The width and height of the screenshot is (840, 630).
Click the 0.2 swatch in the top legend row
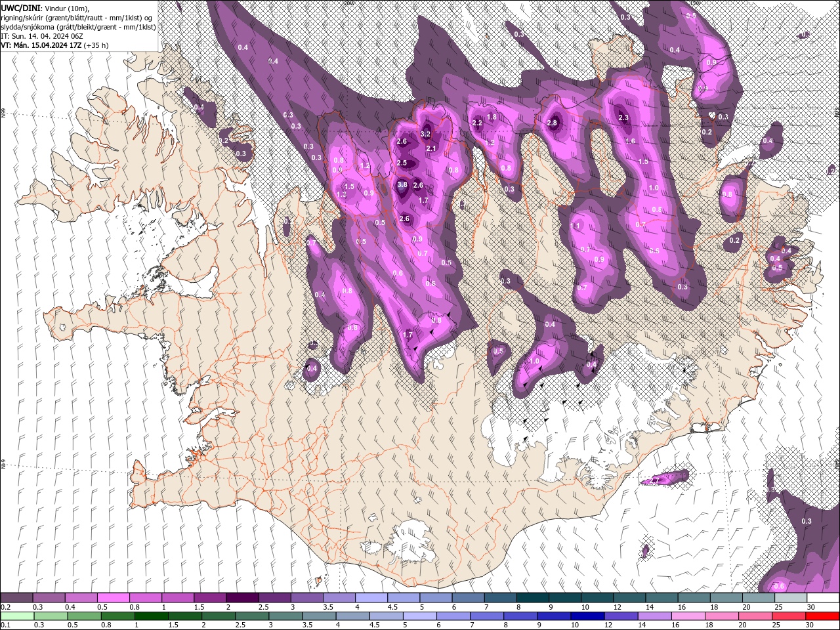(16, 598)
